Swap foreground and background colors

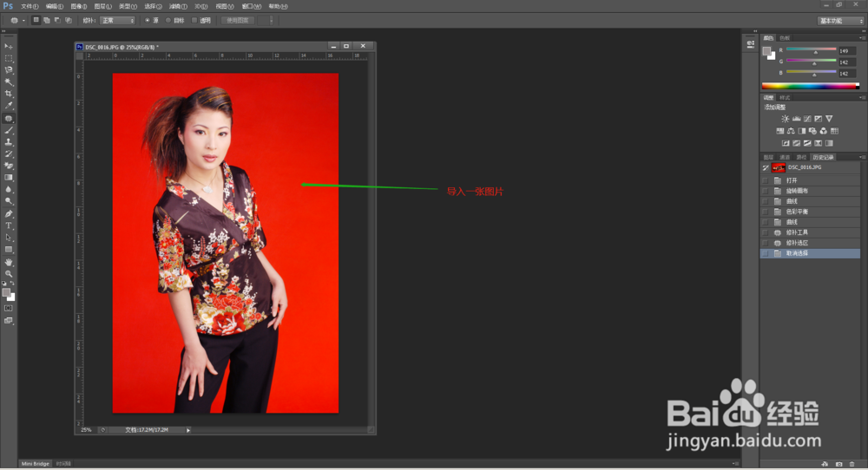coord(12,283)
